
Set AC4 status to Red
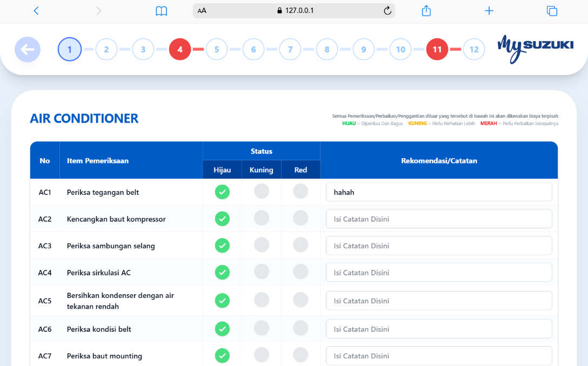pyautogui.click(x=300, y=272)
